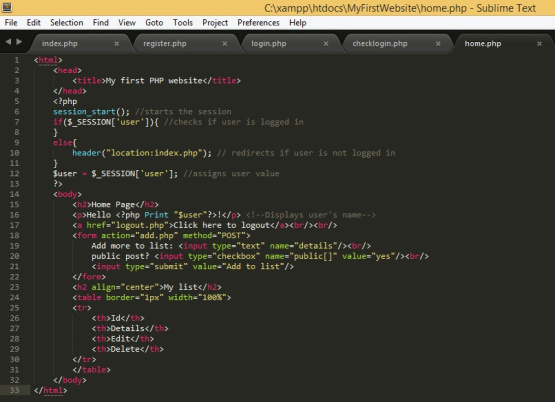Screen dimensions: 555x402
Task: Click the previous tab arrow icon
Action: (x=8, y=42)
